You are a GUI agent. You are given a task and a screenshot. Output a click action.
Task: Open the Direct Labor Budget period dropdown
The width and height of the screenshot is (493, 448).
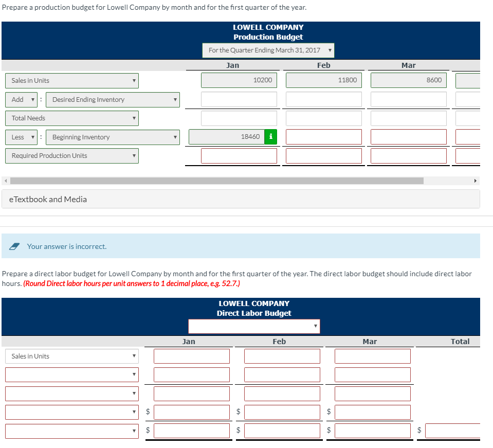click(254, 326)
